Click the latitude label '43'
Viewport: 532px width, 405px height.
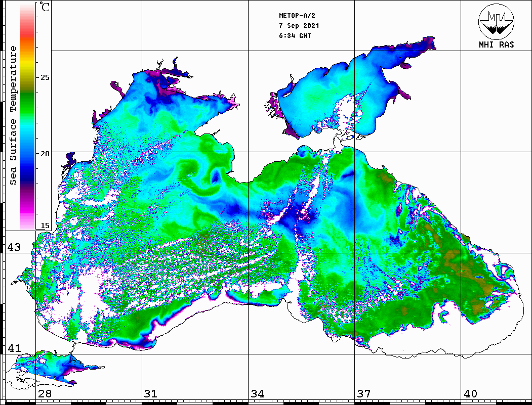14,247
